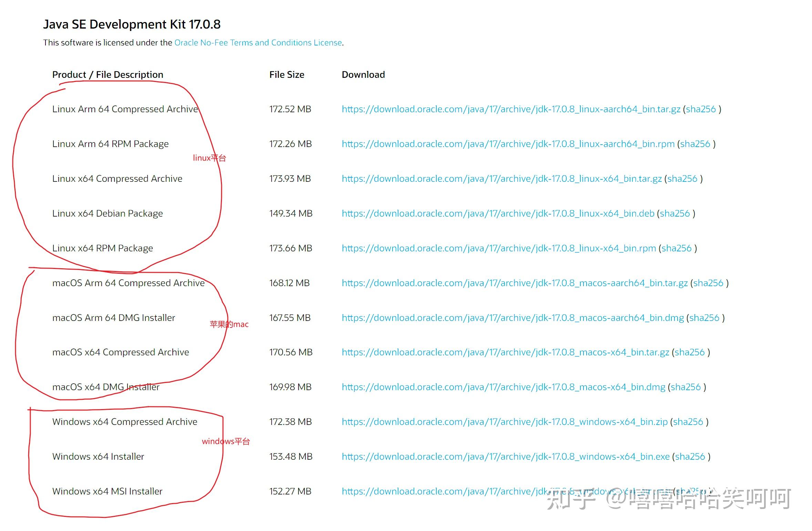Screen dimensions: 812x531
Task: Click the linux-aarch64 rpm download link
Action: point(508,144)
